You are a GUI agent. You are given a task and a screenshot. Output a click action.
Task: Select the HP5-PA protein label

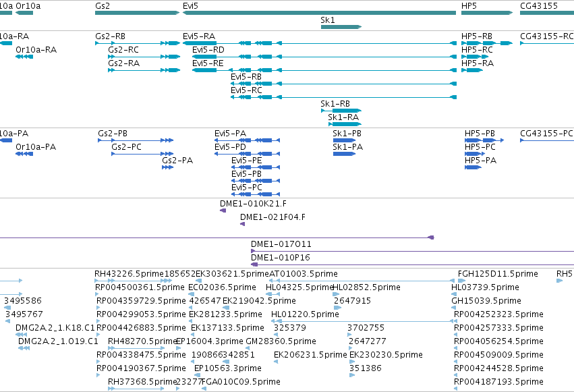click(x=481, y=161)
